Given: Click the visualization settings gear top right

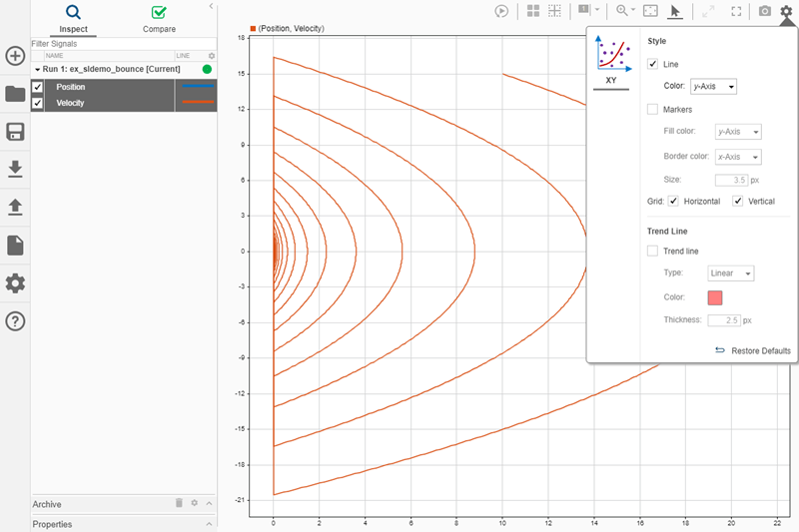Looking at the screenshot, I should tap(786, 11).
